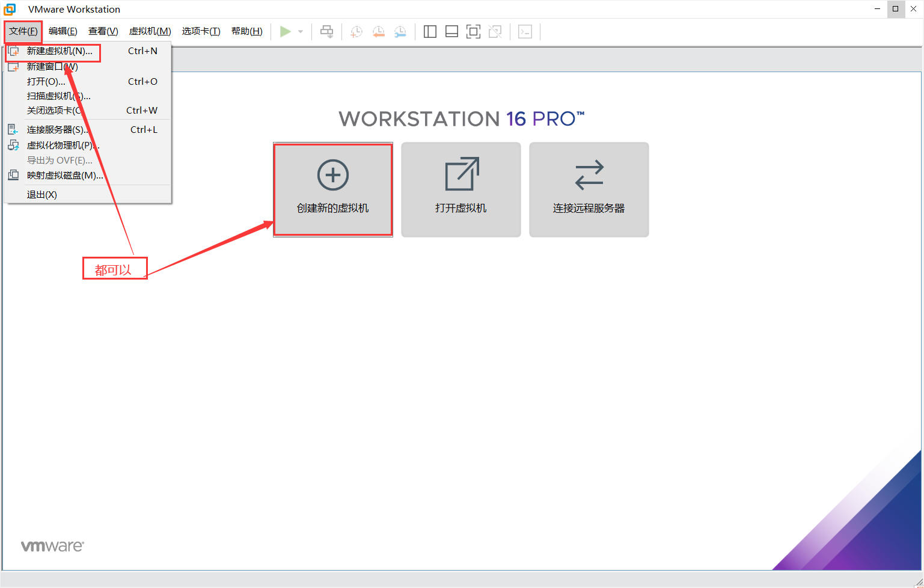924x588 pixels.
Task: Choose 扫描虚拟机(S)... menu entry
Action: point(88,96)
